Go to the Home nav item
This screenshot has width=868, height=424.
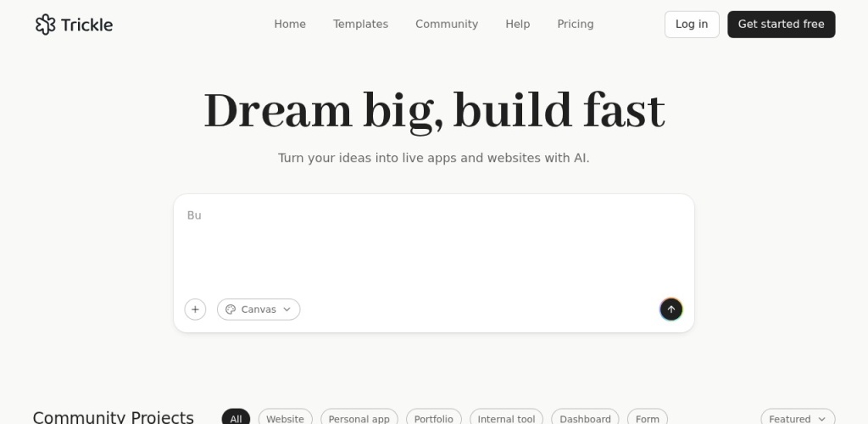pyautogui.click(x=290, y=24)
